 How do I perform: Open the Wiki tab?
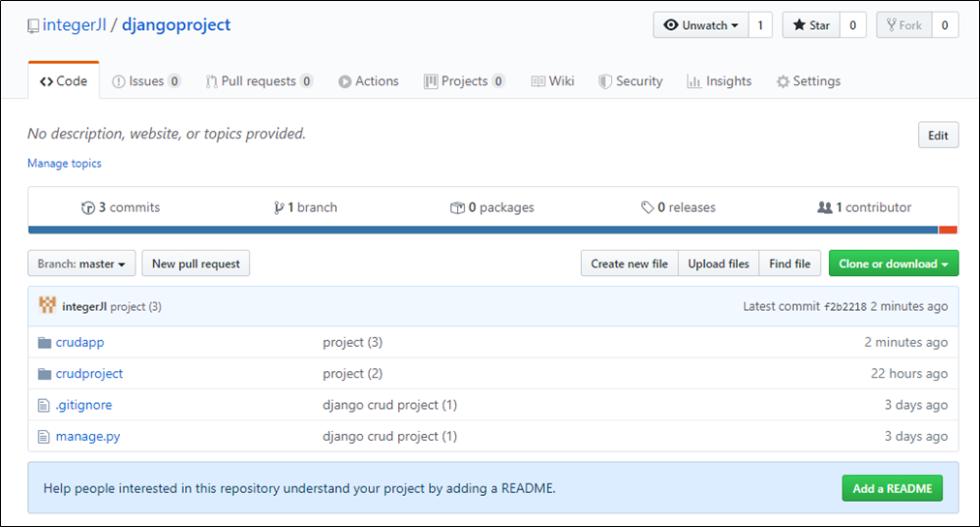[553, 81]
